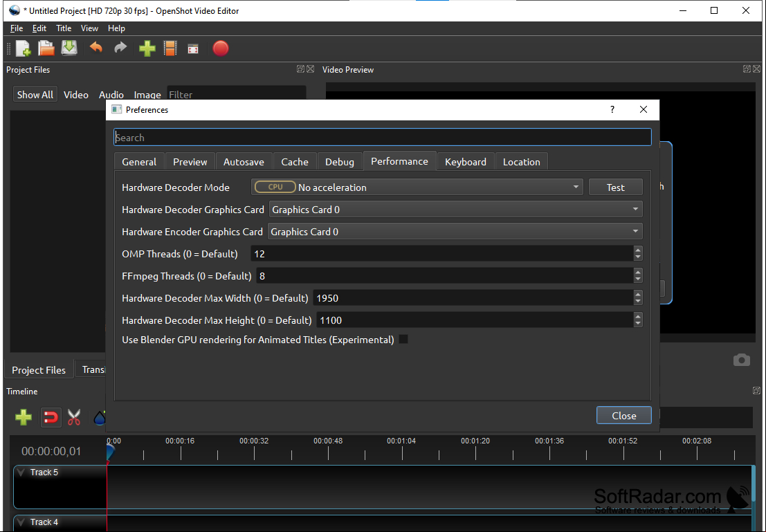The height and width of the screenshot is (532, 766).
Task: Save the project using the toolbar icon
Action: (x=69, y=48)
